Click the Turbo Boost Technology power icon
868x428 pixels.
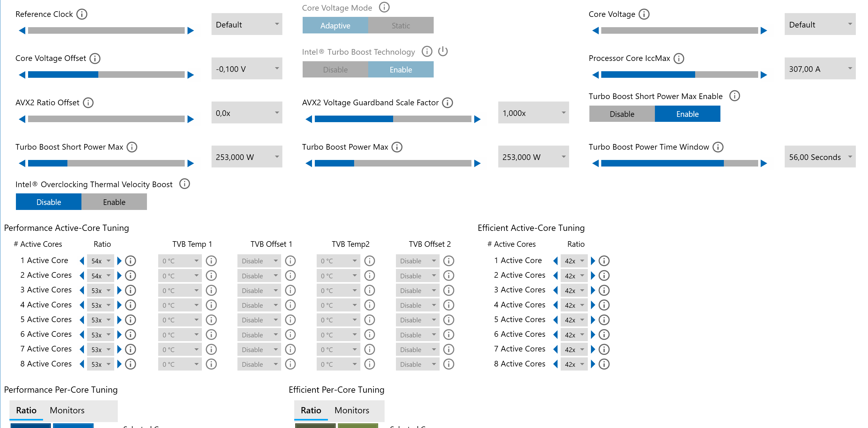click(x=443, y=52)
